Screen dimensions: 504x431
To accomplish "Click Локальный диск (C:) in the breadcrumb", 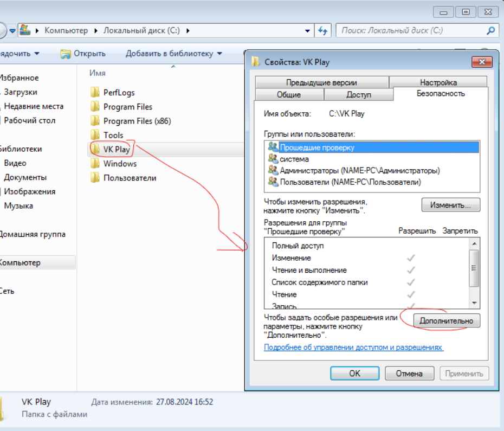I will tap(141, 30).
